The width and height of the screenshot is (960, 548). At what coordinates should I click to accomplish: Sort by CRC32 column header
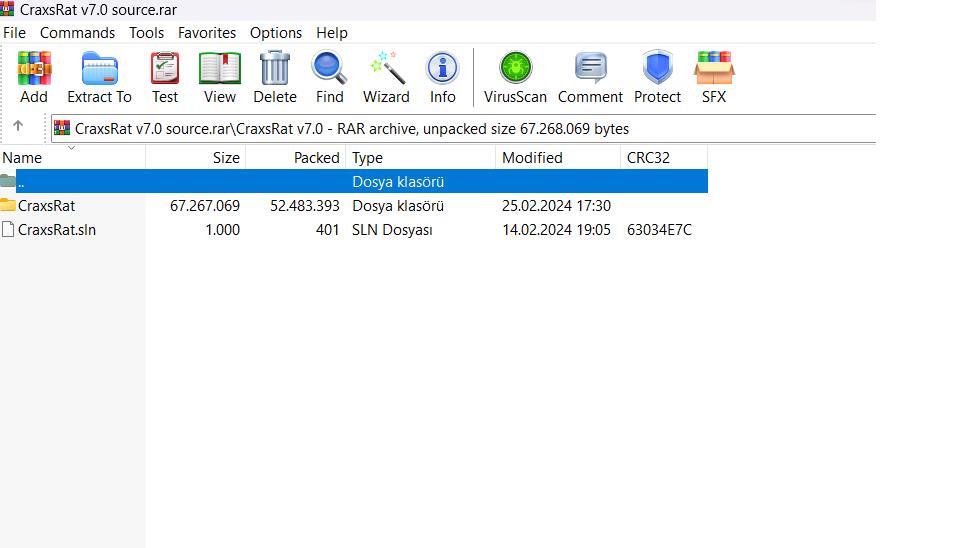pyautogui.click(x=664, y=157)
